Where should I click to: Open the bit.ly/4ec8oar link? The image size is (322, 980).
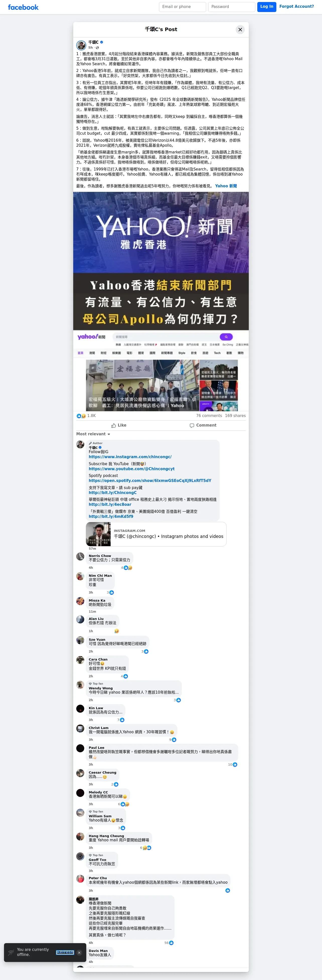click(x=110, y=505)
